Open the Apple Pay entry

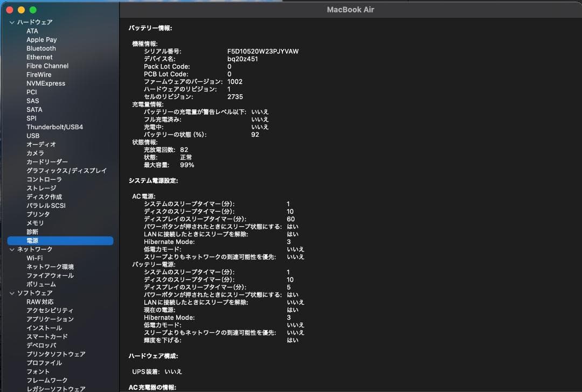point(41,40)
